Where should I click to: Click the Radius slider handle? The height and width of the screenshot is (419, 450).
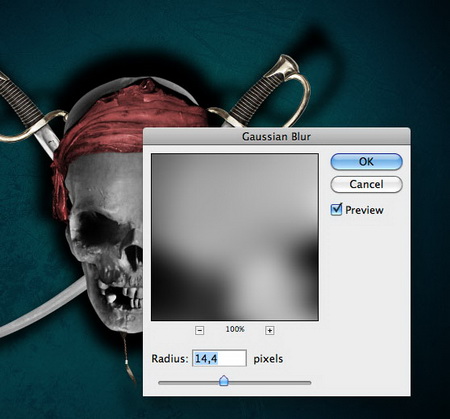(x=224, y=381)
